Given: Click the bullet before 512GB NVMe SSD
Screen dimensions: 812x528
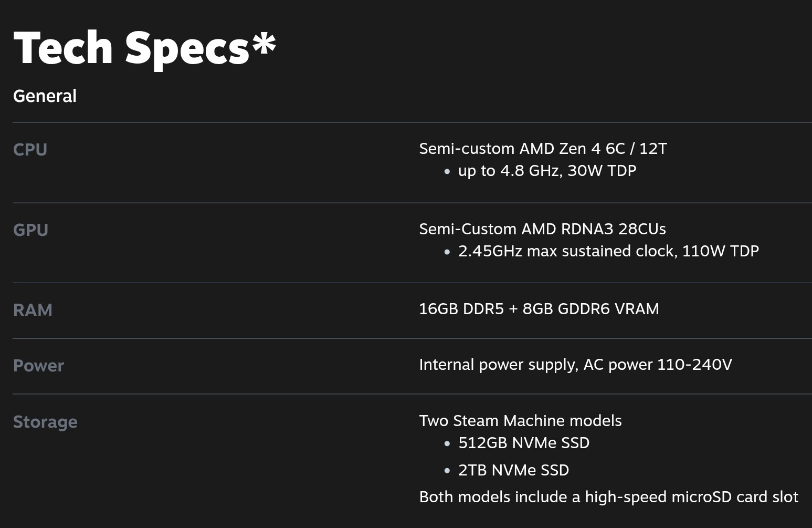Looking at the screenshot, I should tap(447, 443).
